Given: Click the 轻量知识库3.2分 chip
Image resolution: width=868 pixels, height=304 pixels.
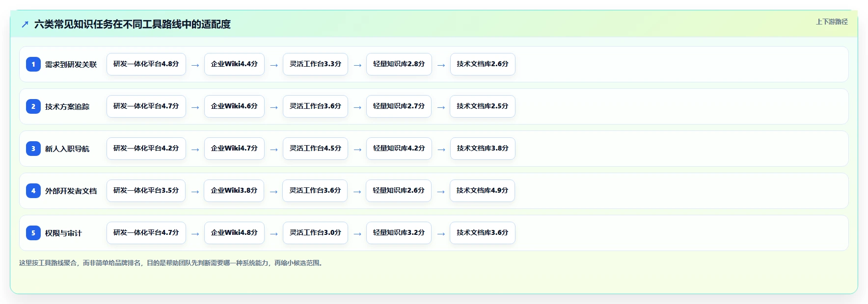Looking at the screenshot, I should click(399, 233).
